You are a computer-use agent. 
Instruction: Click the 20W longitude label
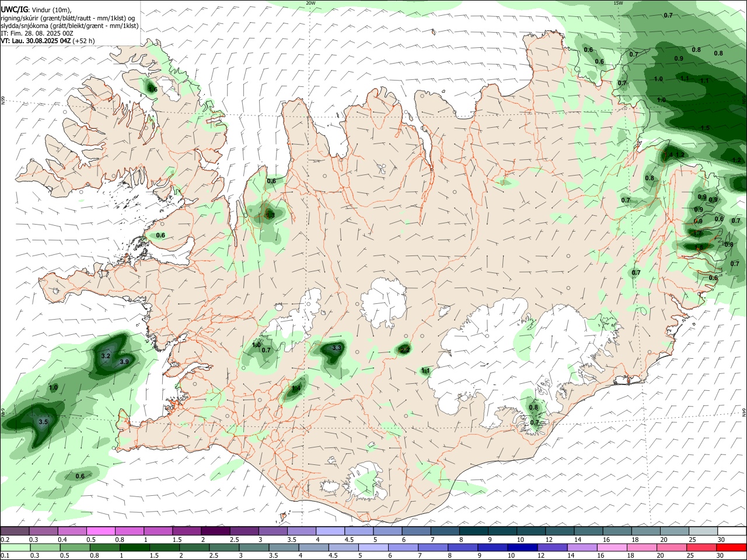click(310, 3)
